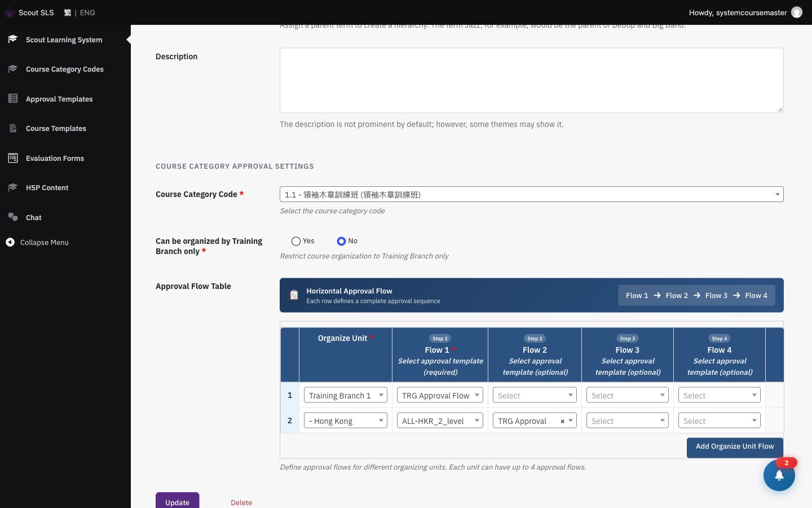
Task: Click the Scout Learning System sidebar icon
Action: click(x=13, y=39)
